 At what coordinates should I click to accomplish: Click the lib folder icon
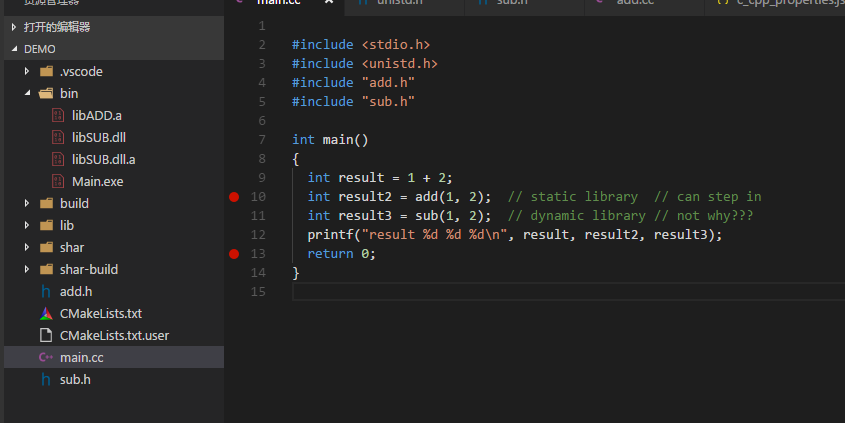tap(47, 225)
